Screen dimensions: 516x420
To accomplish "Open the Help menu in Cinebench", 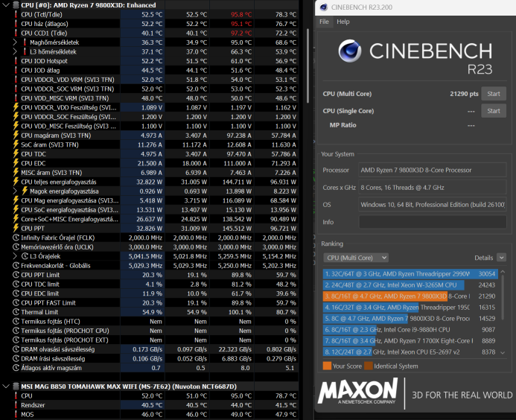I will click(343, 22).
